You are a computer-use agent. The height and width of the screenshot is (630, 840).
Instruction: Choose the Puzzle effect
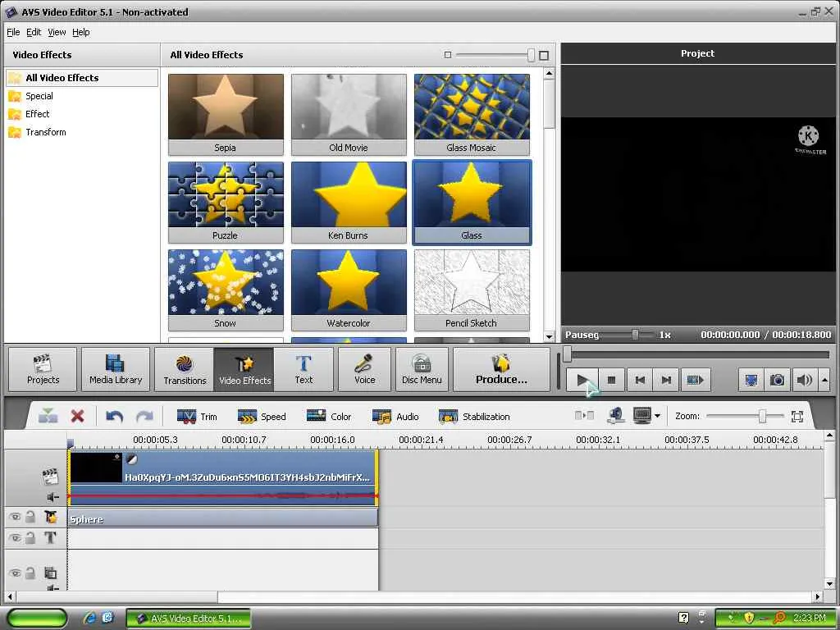226,202
